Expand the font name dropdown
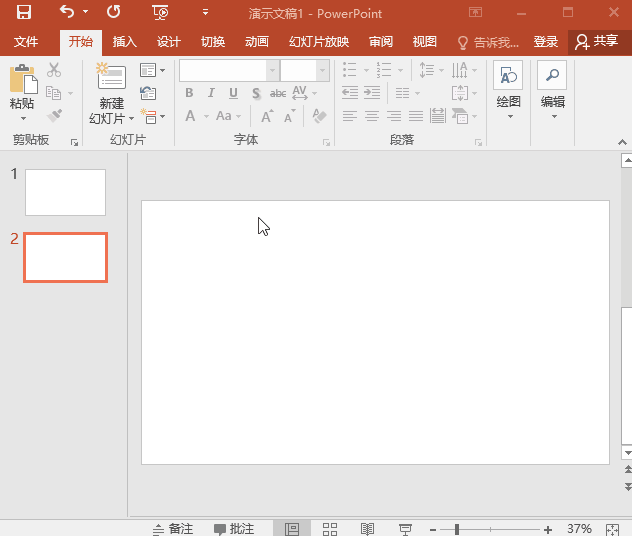This screenshot has height=536, width=632. click(272, 70)
